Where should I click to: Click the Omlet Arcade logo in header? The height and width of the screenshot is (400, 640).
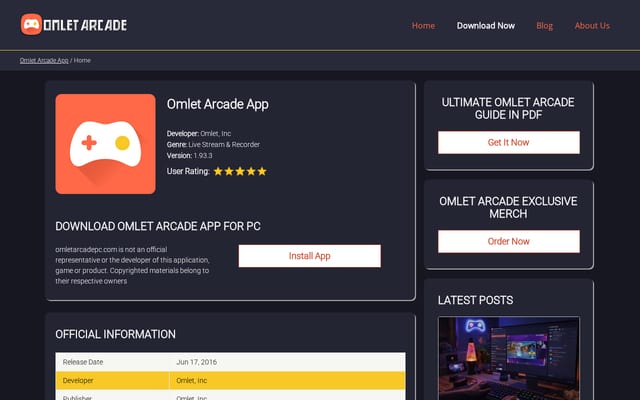point(74,25)
